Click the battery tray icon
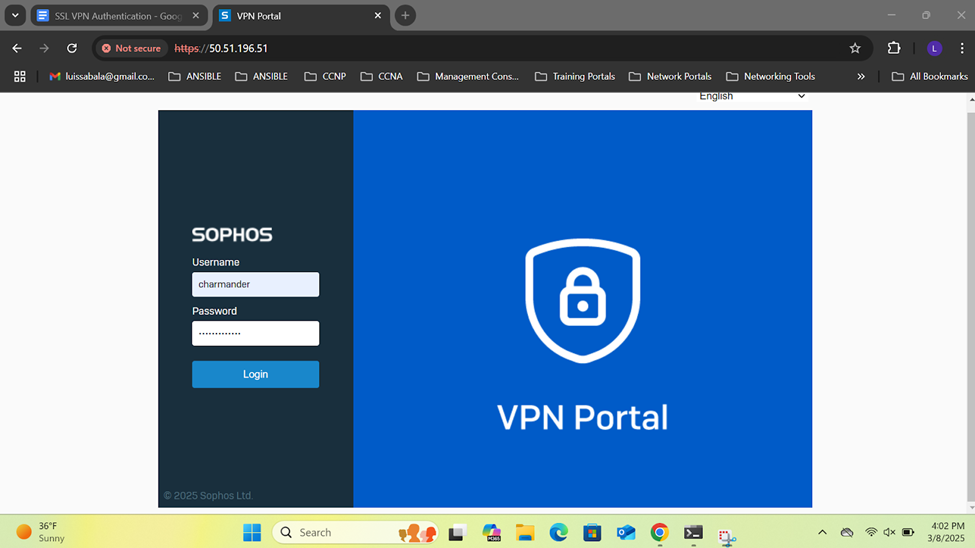Screen dimensions: 975x548 pyautogui.click(x=908, y=532)
